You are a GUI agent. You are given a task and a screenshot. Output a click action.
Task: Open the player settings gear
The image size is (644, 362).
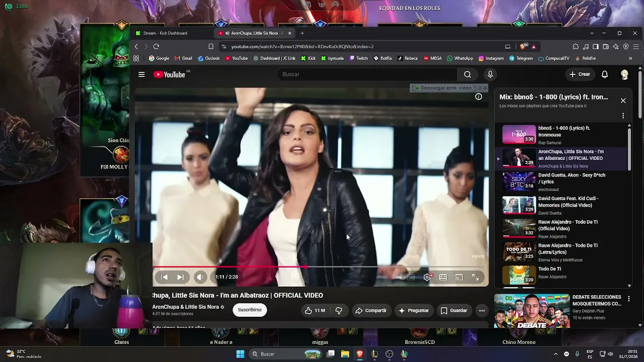click(427, 277)
